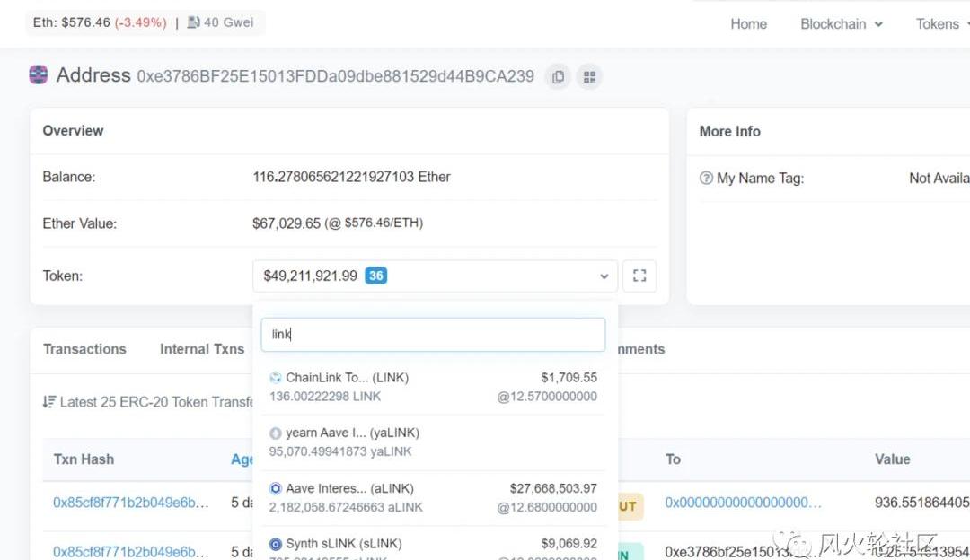Click the Aave aLINK token icon
970x560 pixels.
pyautogui.click(x=276, y=488)
